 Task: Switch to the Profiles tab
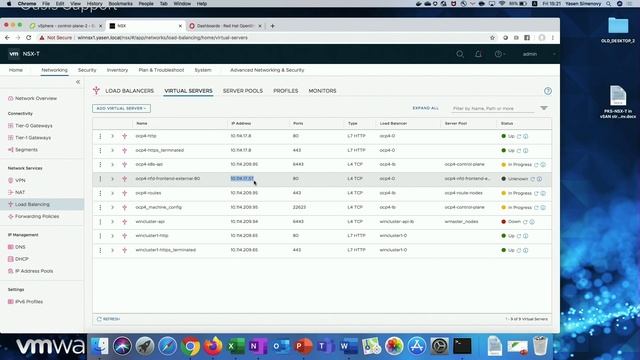[x=286, y=91]
